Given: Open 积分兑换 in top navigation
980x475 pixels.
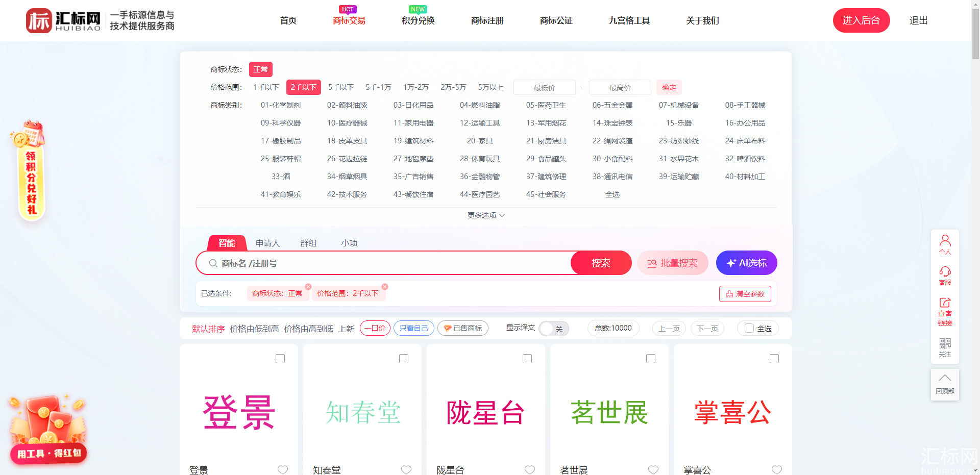Looking at the screenshot, I should pyautogui.click(x=418, y=20).
